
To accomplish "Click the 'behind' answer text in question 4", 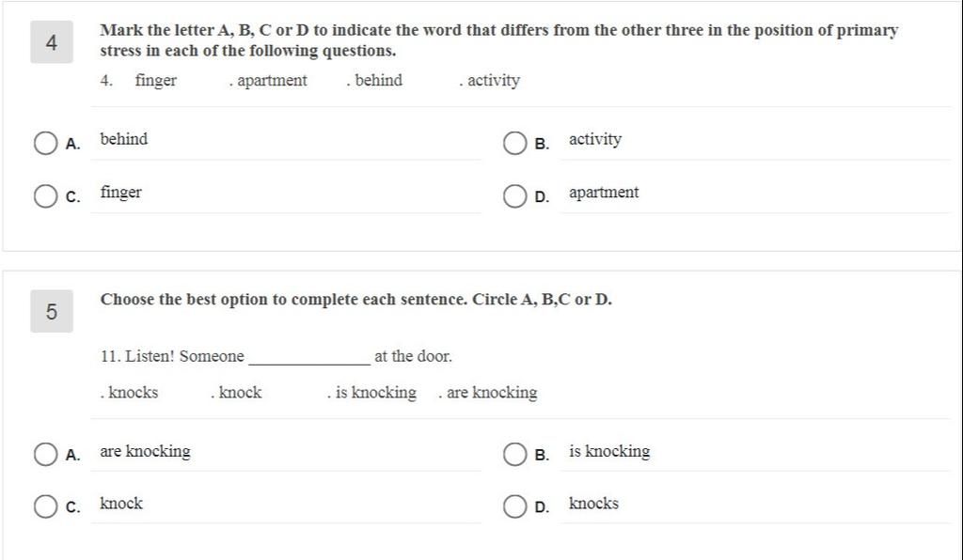I will [x=124, y=139].
